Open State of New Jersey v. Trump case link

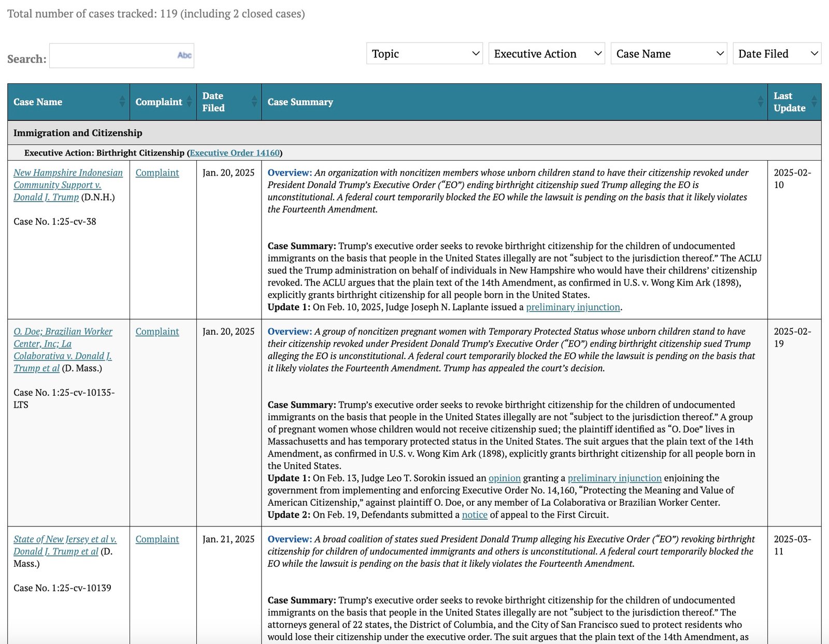pyautogui.click(x=65, y=545)
